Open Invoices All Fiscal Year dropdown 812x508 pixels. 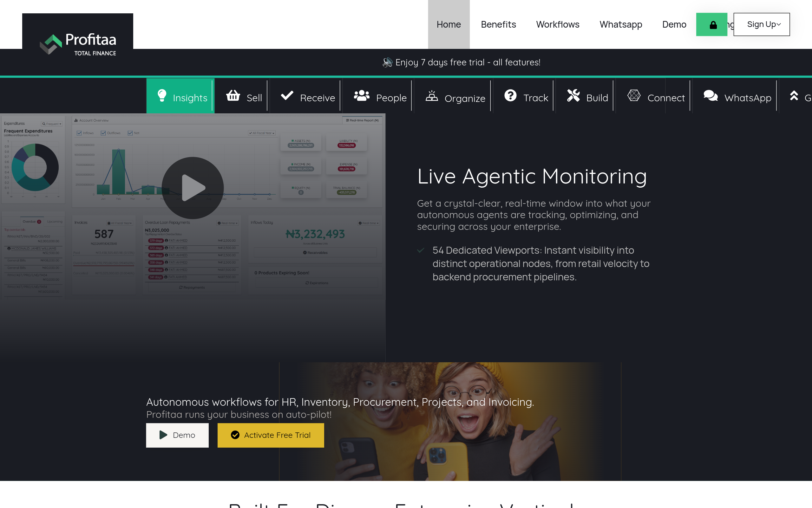pyautogui.click(x=120, y=223)
